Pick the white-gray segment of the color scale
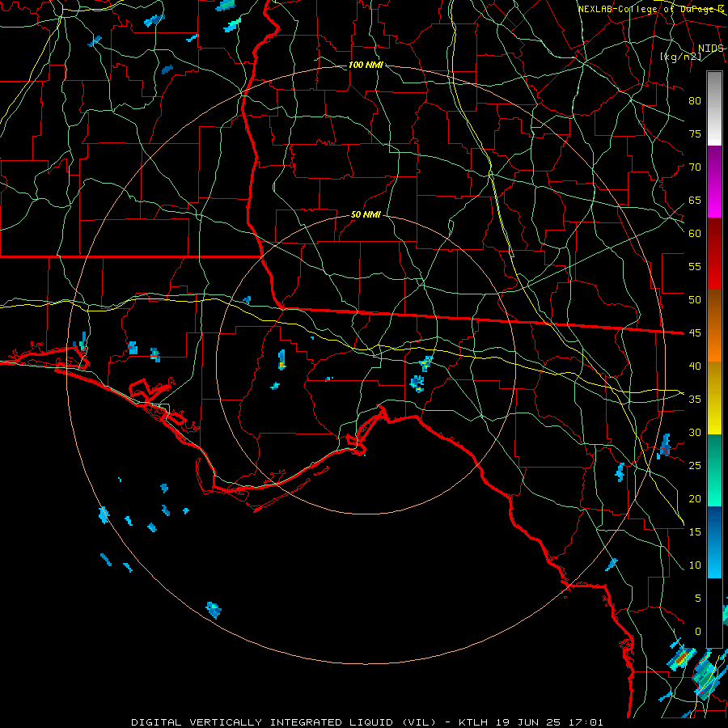 (x=714, y=108)
